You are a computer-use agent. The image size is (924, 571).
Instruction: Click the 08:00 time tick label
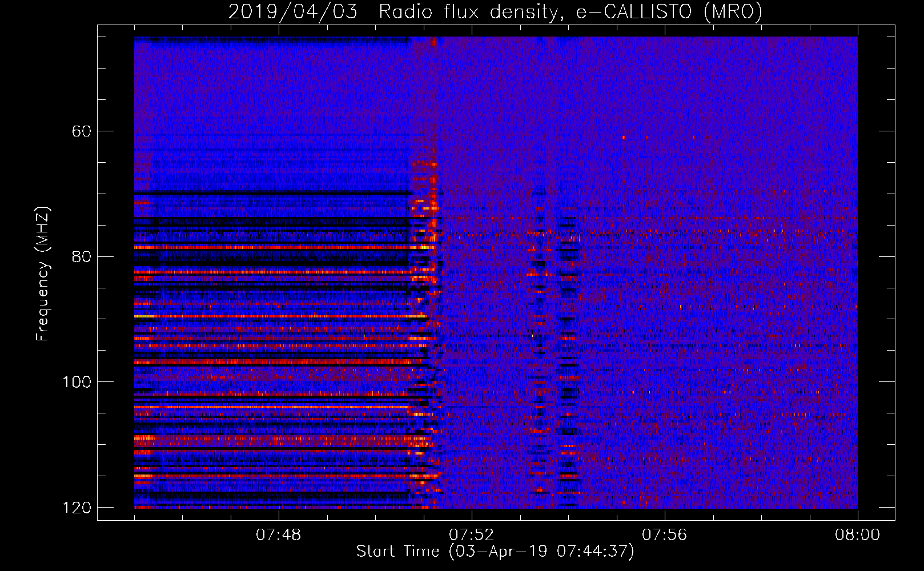tap(857, 534)
